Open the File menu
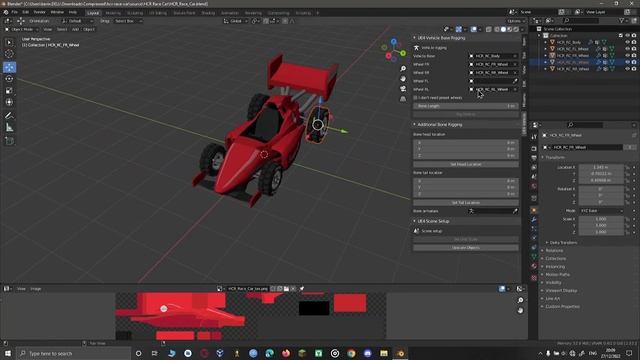Viewport: 640px width, 360px height. click(15, 12)
